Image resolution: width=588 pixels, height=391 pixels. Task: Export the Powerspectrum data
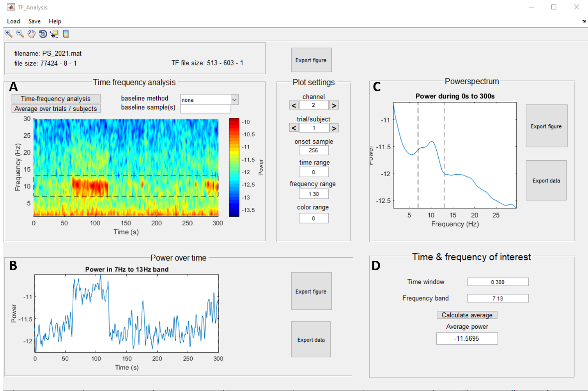tap(546, 180)
